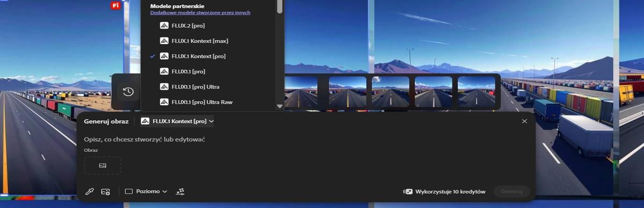644x208 pixels.
Task: Select the eyedropper style picker icon
Action: tap(90, 191)
